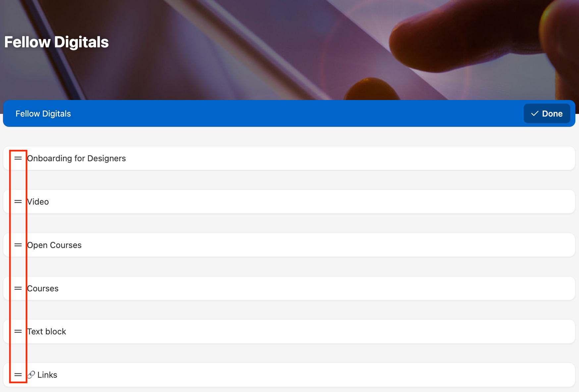Click the drag handle on the Courses row

click(x=18, y=288)
